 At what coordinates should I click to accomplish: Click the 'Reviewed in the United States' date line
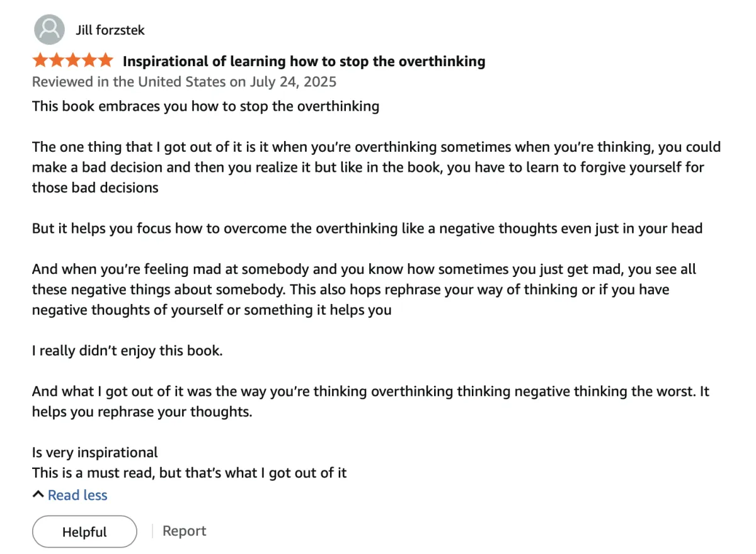(184, 82)
